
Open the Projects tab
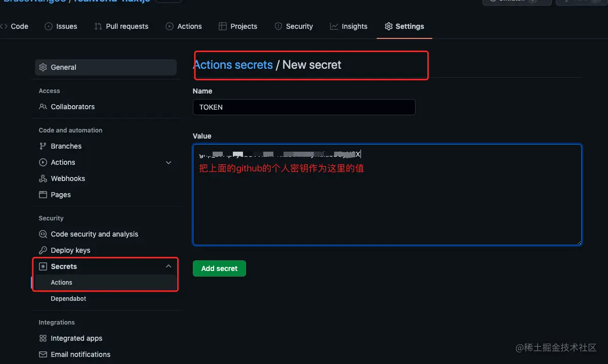[x=238, y=26]
